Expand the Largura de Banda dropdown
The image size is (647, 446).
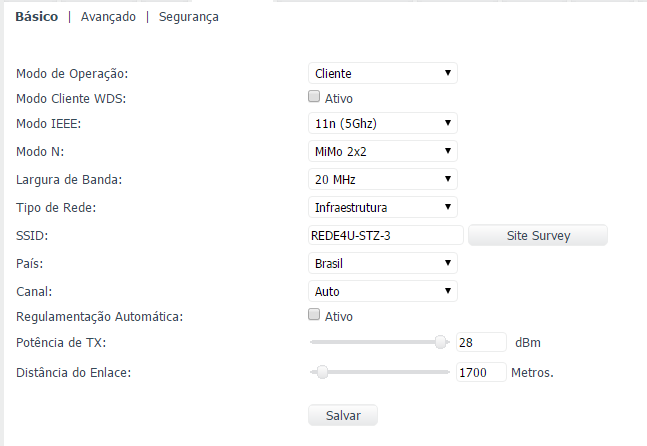click(382, 180)
